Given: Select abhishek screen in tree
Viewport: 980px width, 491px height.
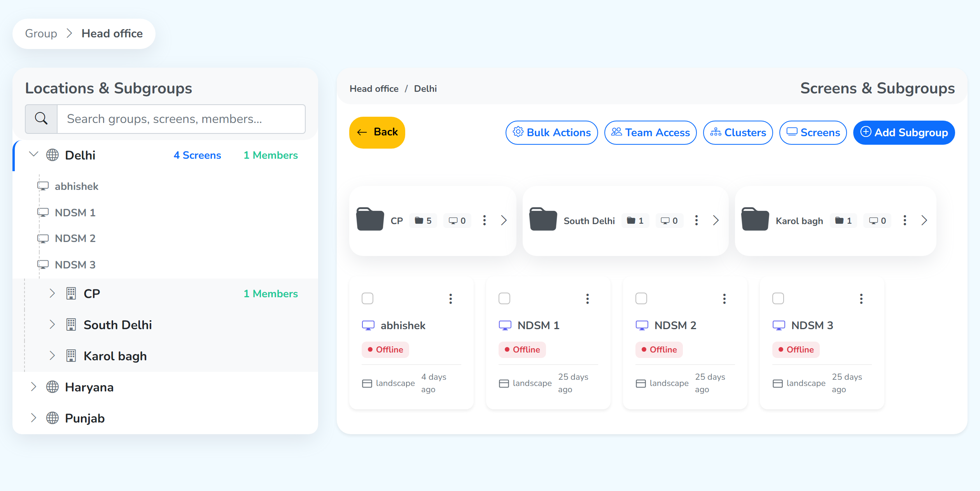Looking at the screenshot, I should 77,186.
